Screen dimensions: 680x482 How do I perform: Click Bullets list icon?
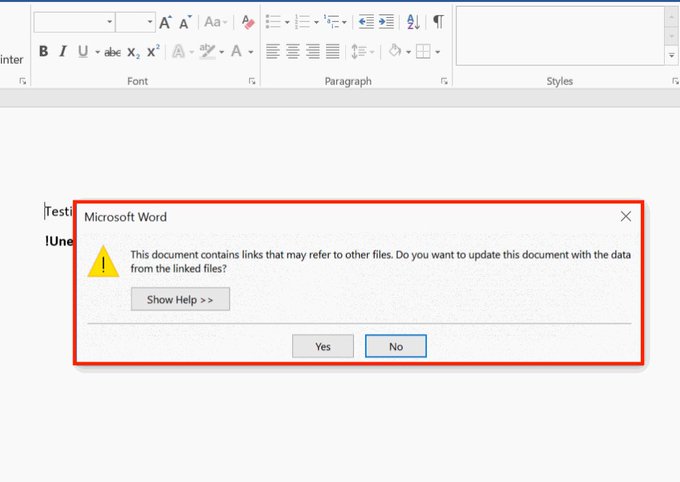273,22
